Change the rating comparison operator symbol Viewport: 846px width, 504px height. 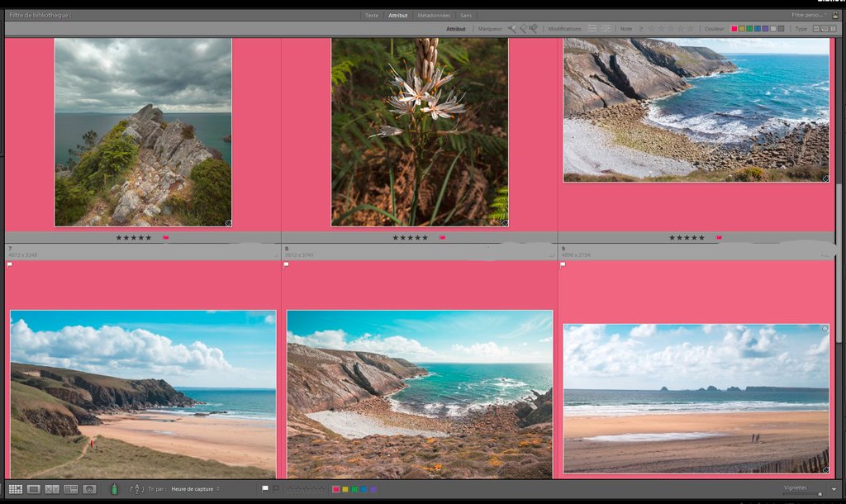pos(640,29)
